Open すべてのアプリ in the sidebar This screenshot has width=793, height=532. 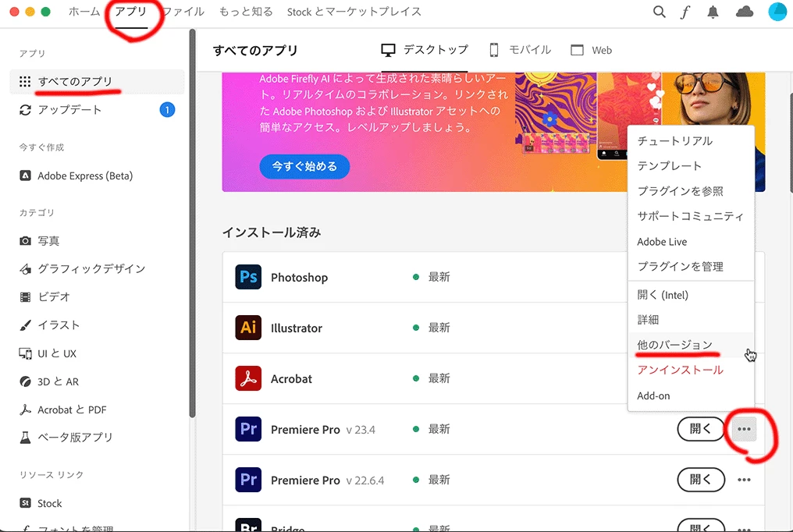click(97, 81)
